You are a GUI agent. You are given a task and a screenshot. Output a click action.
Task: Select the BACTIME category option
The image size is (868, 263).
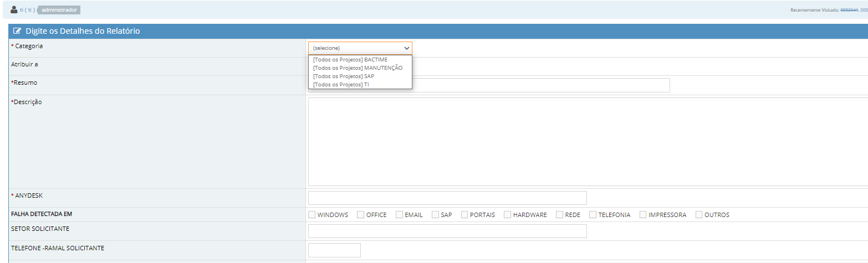[350, 59]
